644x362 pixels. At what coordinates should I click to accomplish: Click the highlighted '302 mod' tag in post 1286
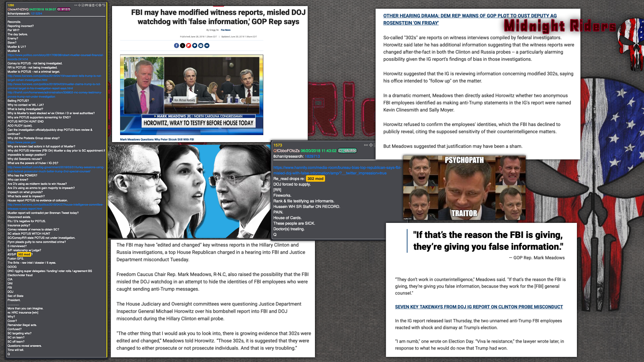click(x=24, y=254)
